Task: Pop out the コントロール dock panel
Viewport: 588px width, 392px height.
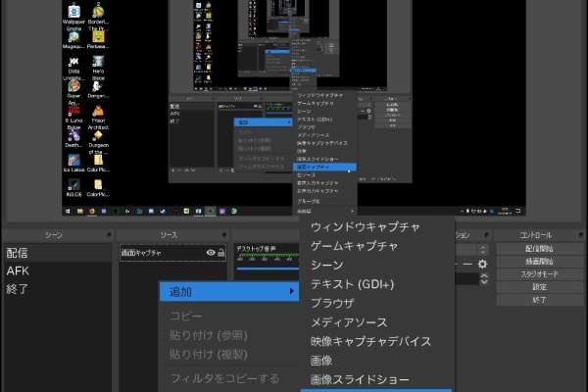Action: coord(580,235)
